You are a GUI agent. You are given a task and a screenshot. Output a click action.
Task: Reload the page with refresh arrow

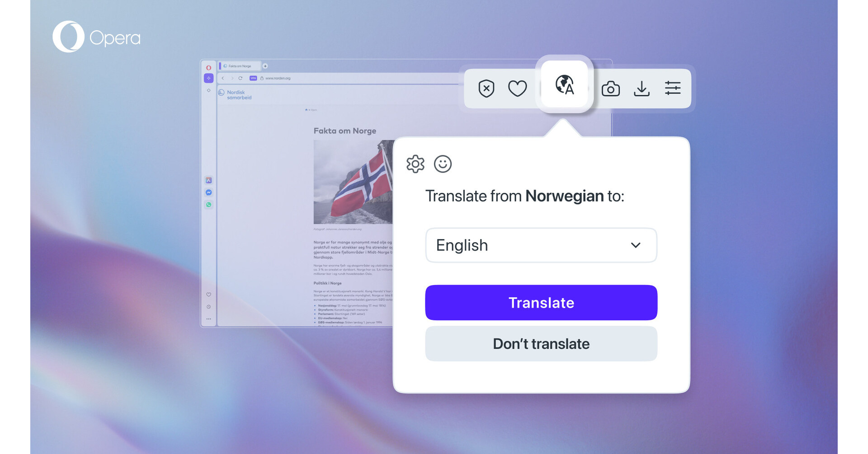(240, 78)
